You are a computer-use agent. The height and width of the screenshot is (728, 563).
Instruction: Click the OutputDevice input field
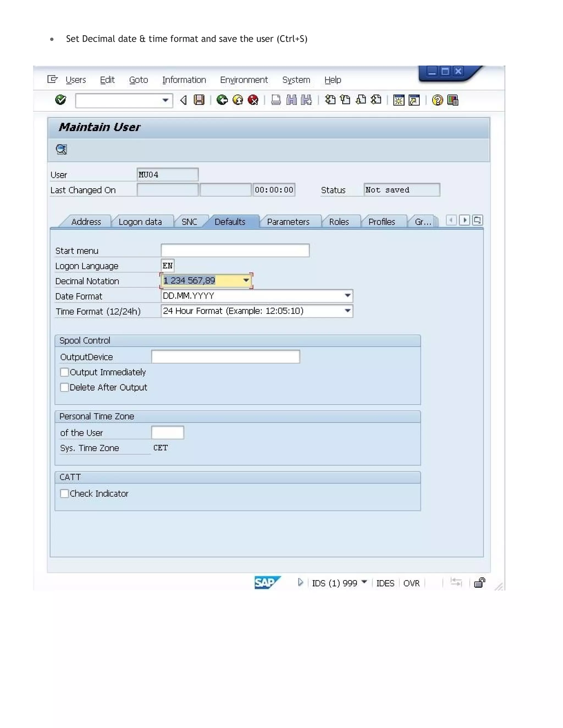[x=225, y=357]
